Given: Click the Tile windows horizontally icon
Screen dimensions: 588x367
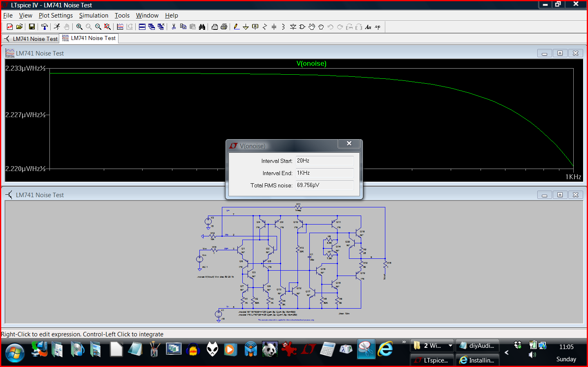Looking at the screenshot, I should (142, 27).
